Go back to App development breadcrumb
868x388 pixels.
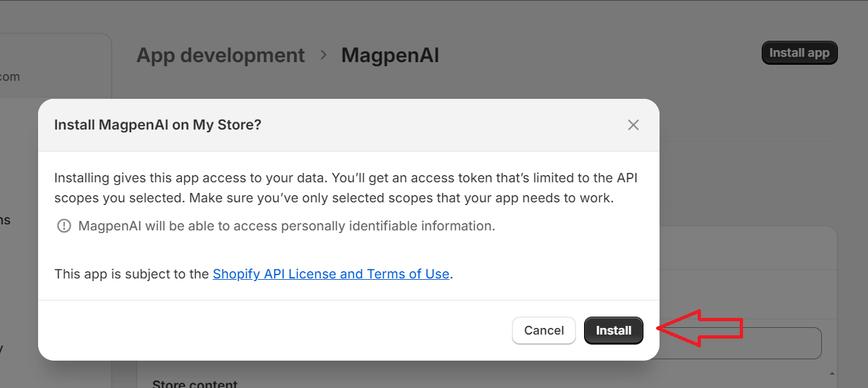tap(221, 55)
